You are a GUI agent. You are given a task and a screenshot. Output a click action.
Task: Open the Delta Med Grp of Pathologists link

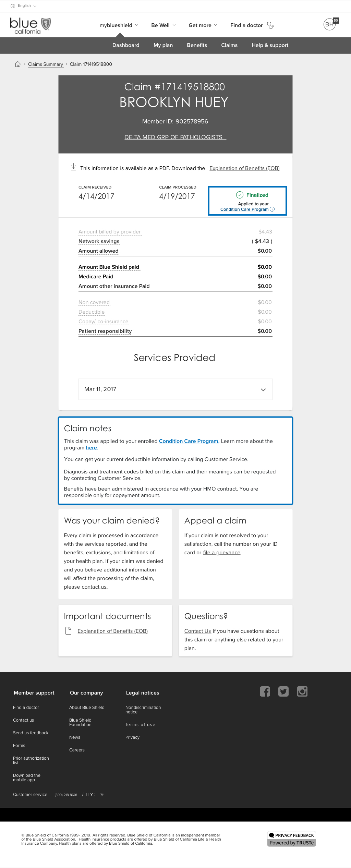(175, 137)
